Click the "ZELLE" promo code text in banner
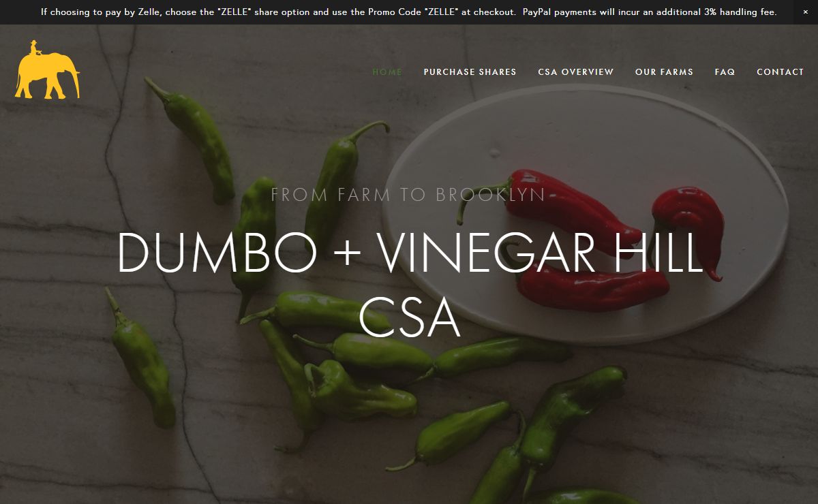This screenshot has height=504, width=818. [439, 12]
